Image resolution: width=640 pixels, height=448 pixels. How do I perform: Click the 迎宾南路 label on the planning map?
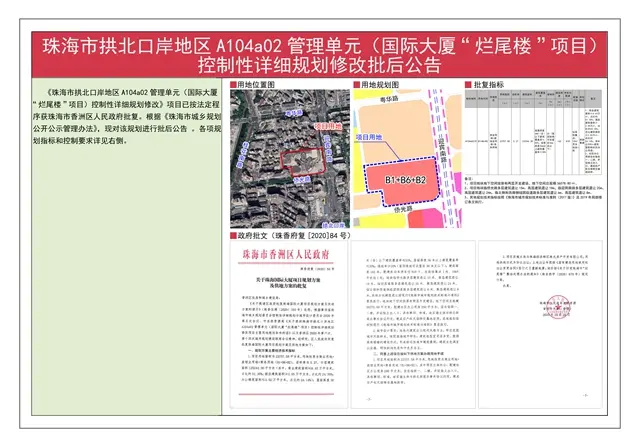[442, 151]
